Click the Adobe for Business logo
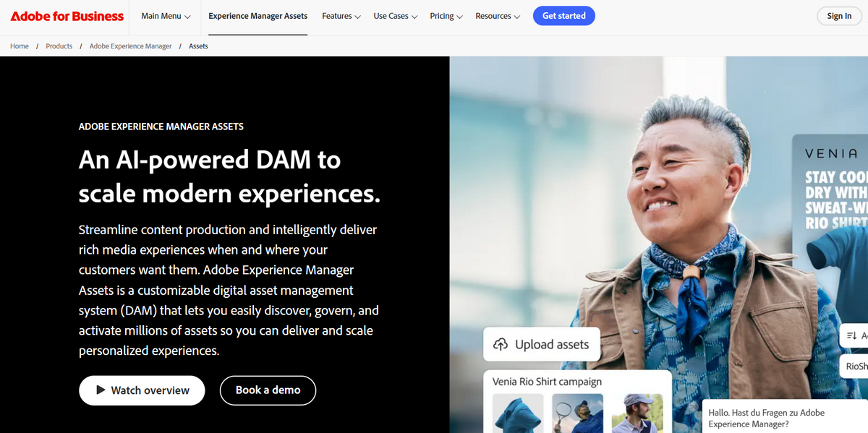The height and width of the screenshot is (433, 868). (x=67, y=16)
